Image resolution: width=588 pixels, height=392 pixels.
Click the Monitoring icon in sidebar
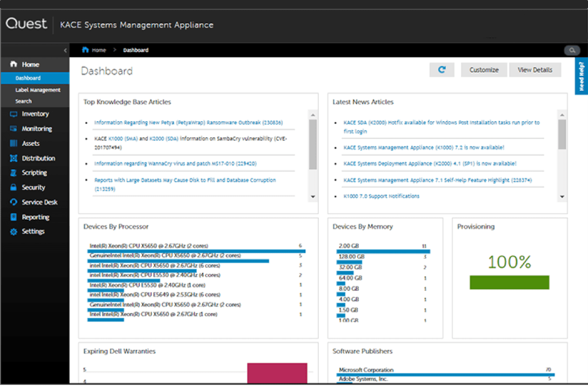pos(14,129)
